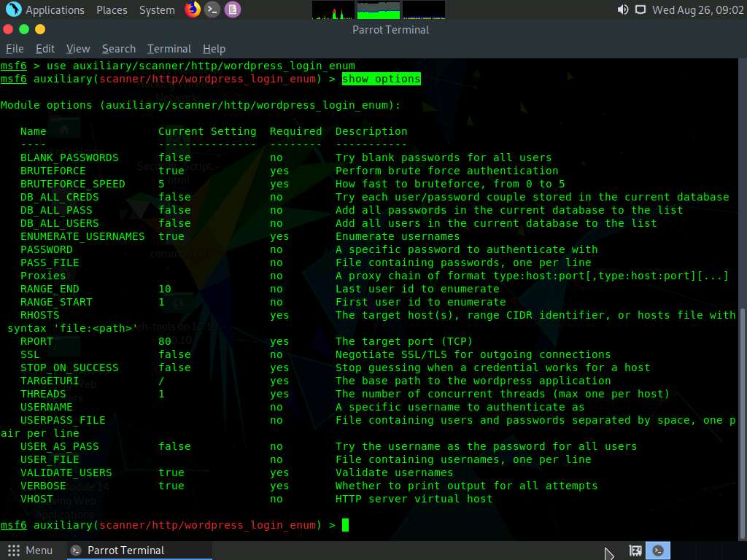Click the Menu button in the bottom bar
The image size is (747, 560).
coord(32,551)
